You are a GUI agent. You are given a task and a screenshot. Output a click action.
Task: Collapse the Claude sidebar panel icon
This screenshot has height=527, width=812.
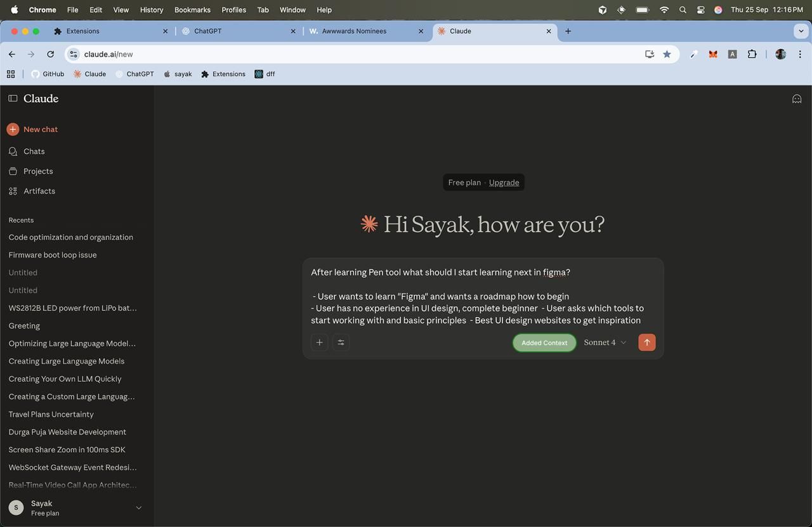tap(13, 98)
